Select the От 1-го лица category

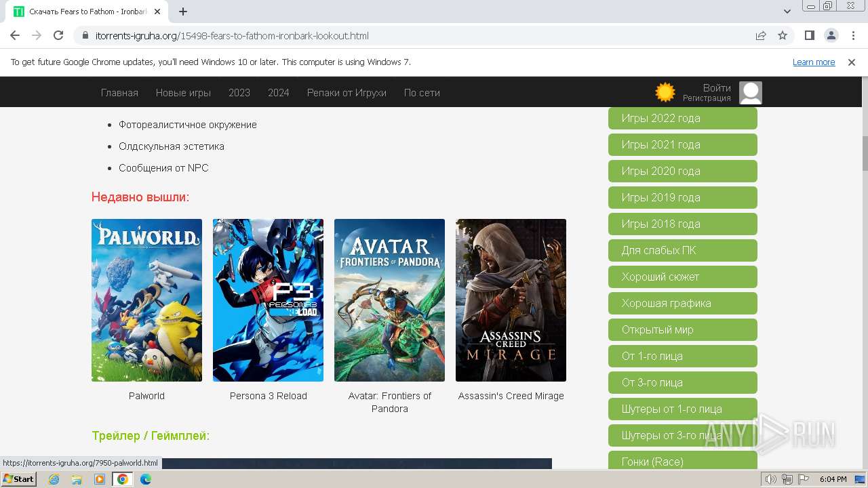(x=683, y=356)
